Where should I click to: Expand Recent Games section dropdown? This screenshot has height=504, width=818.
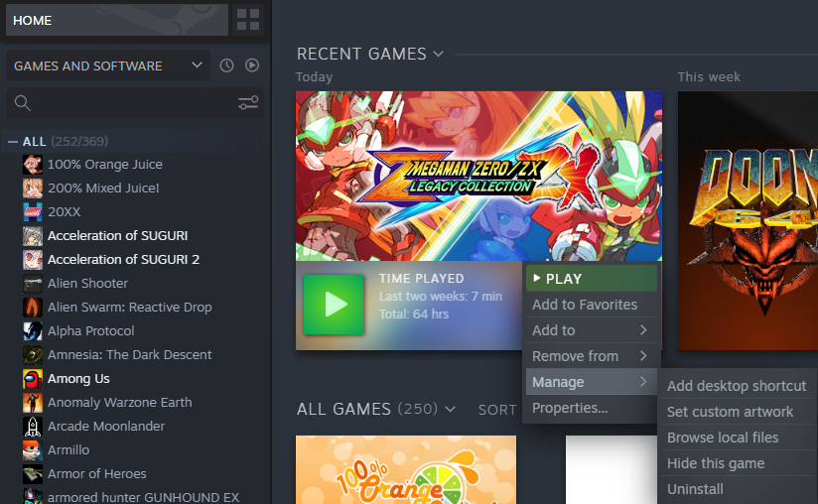pyautogui.click(x=438, y=54)
